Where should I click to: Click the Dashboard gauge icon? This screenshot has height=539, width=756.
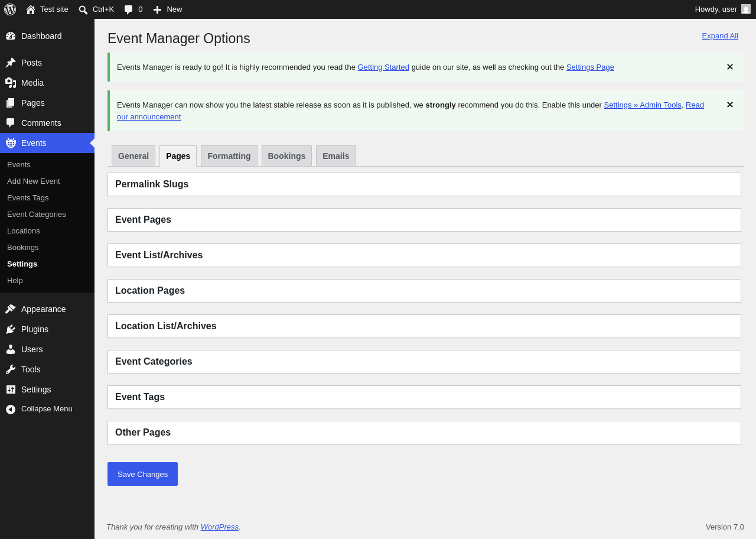tap(11, 36)
